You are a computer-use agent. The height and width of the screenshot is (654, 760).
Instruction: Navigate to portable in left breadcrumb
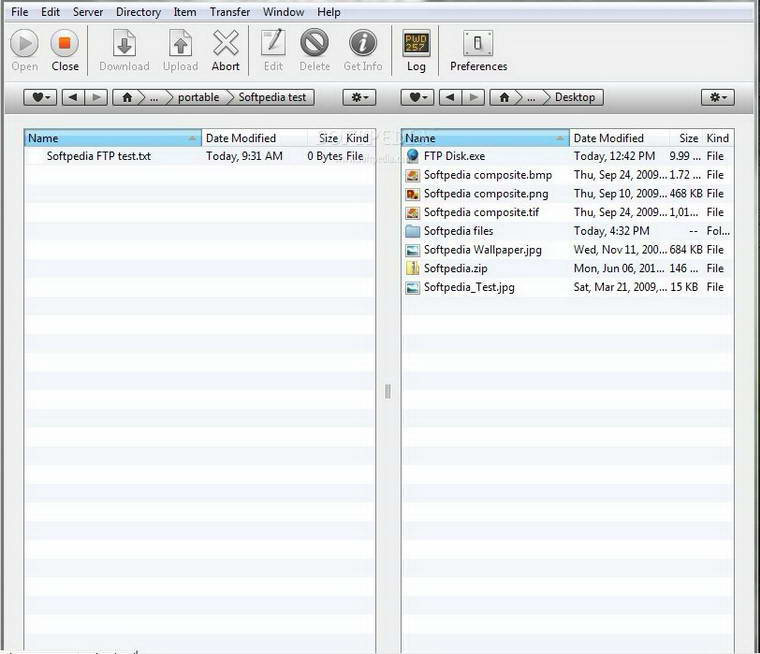[198, 97]
